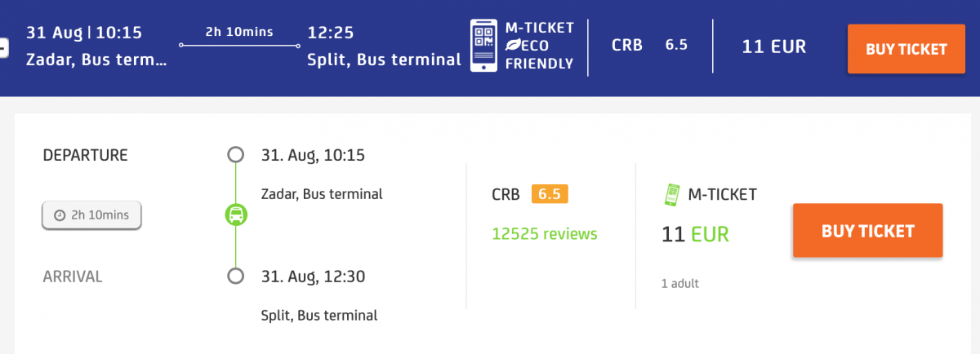Click the Zadar, Bus terminal departure stop
Viewport: 980px width, 354px height.
point(322,194)
